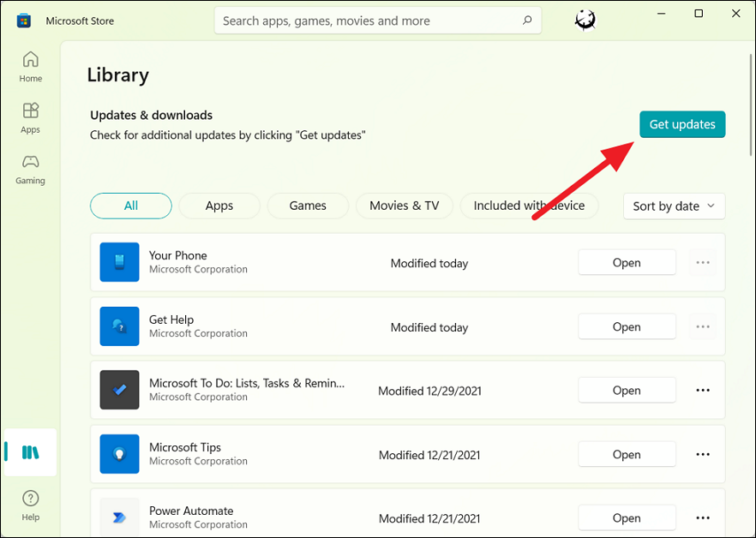Screen dimensions: 756x538
Task: Click the Get updates button
Action: point(682,124)
